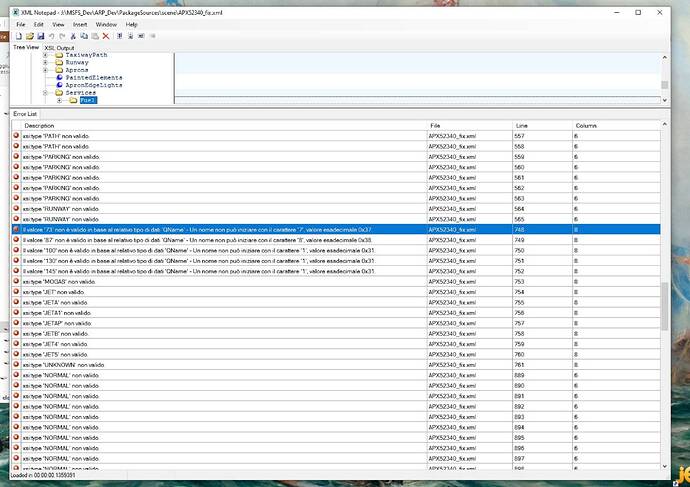690x487 pixels.
Task: Expand the Runway tree node
Action: click(45, 62)
